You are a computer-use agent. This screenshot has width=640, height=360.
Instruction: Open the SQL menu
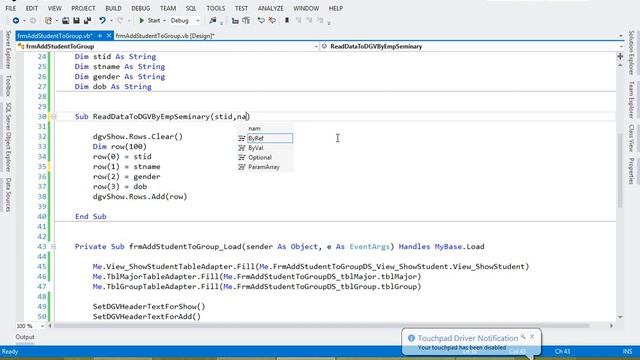point(191,8)
